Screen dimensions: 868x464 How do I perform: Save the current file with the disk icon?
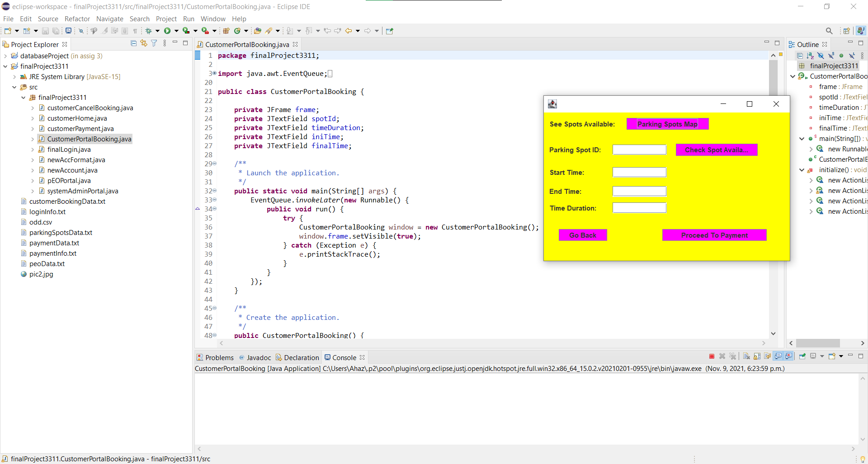(x=45, y=30)
